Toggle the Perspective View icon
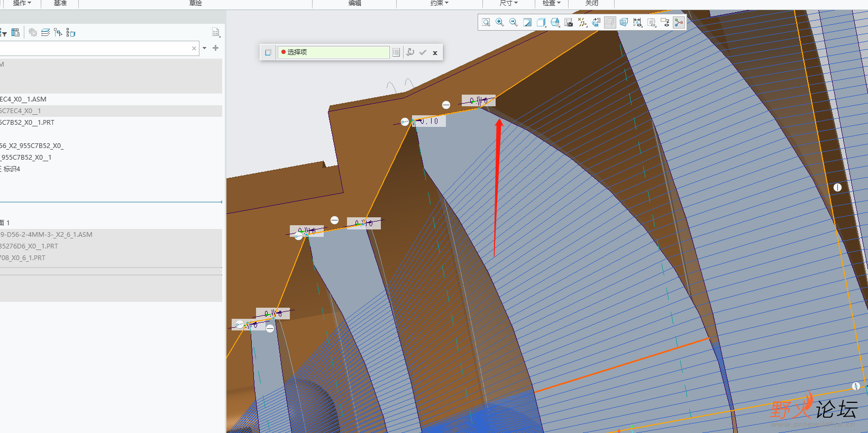 point(624,22)
